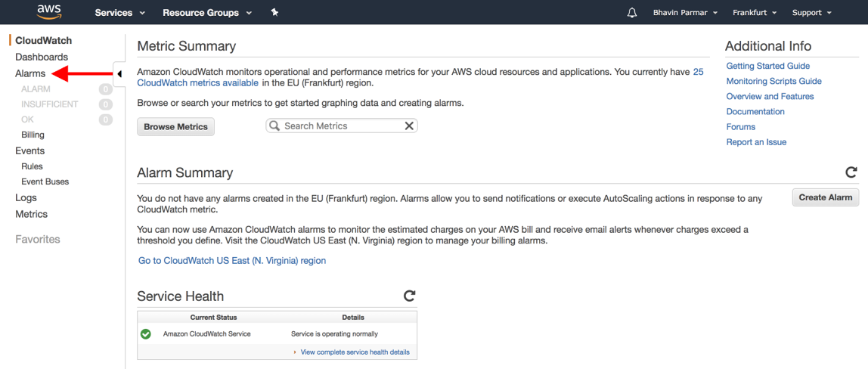Screen dimensions: 868x369
Task: Expand the Bhavin Parmar account menu
Action: 685,12
